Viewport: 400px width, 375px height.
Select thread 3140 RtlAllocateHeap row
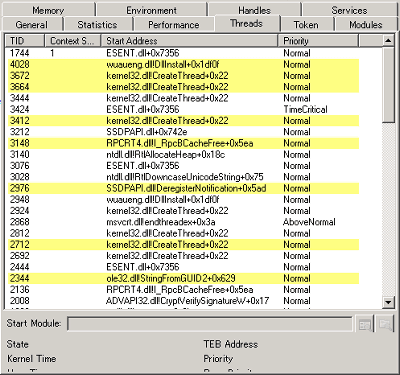click(183, 154)
